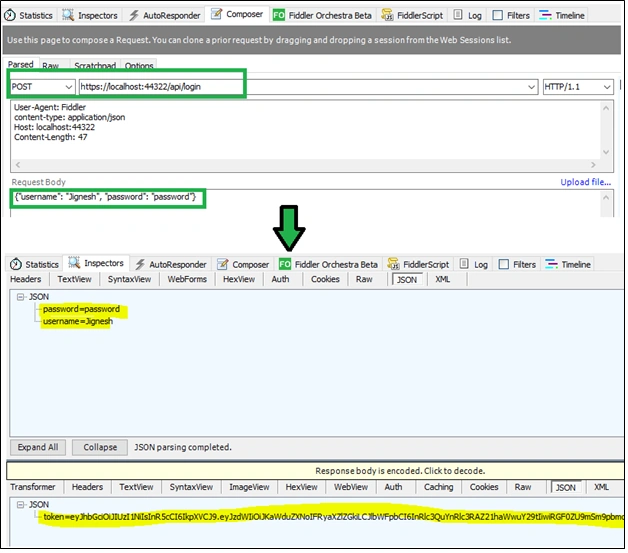Click the Timeline lines icon in top tab bar

point(545,15)
